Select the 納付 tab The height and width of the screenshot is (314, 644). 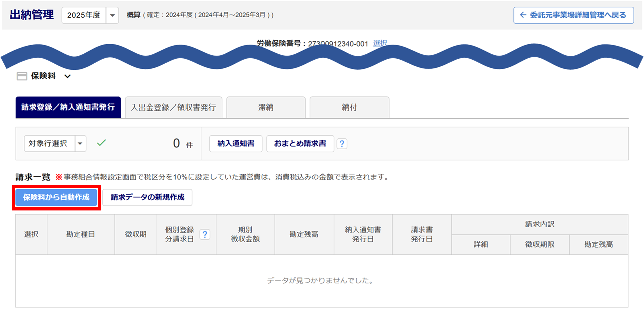tap(349, 108)
